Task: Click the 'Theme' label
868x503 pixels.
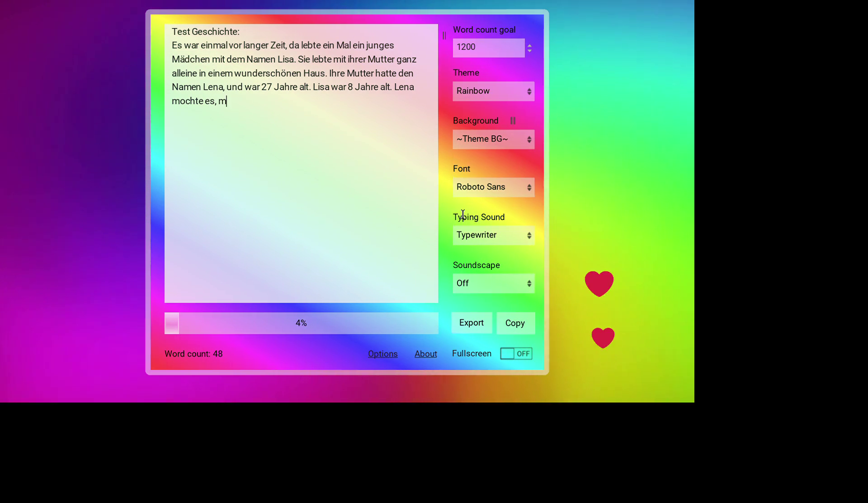Action: [x=466, y=73]
